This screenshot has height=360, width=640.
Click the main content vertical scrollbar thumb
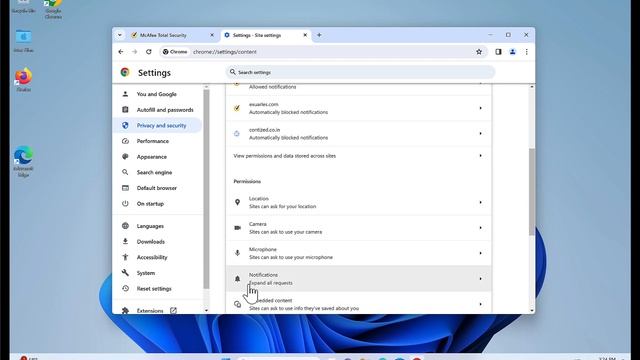(531, 192)
